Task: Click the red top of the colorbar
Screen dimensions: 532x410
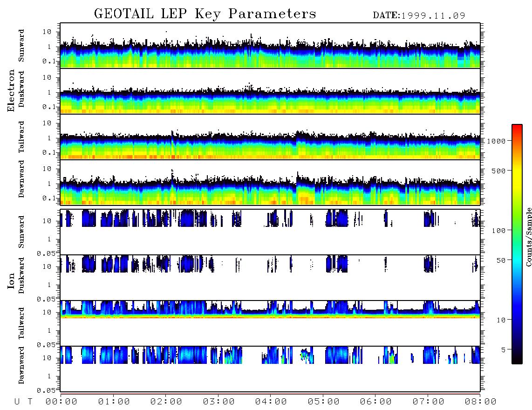Action: point(517,128)
